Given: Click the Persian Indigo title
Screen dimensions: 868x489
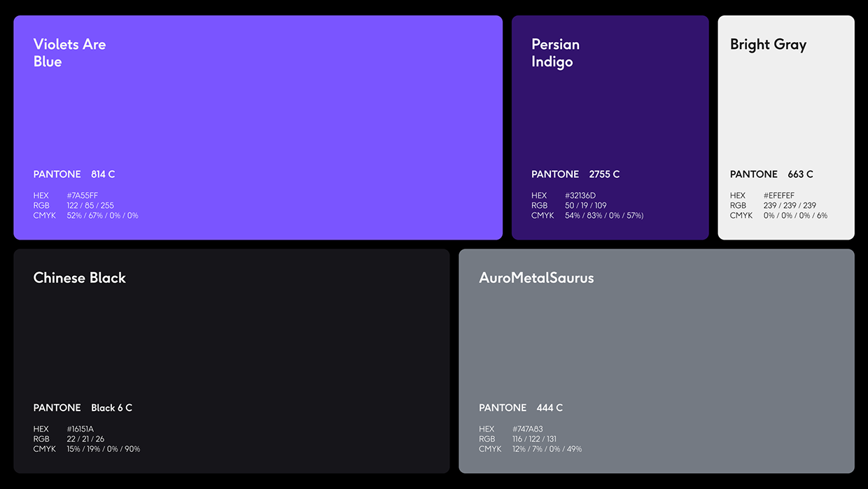Looking at the screenshot, I should [555, 53].
